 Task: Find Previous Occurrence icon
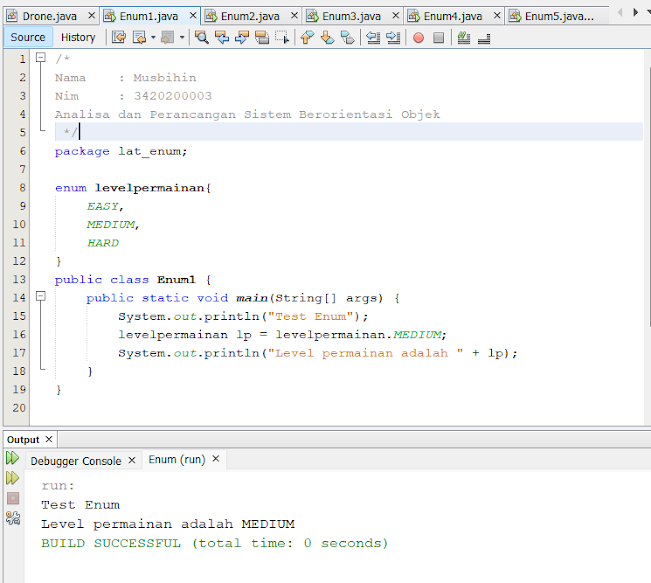click(222, 37)
